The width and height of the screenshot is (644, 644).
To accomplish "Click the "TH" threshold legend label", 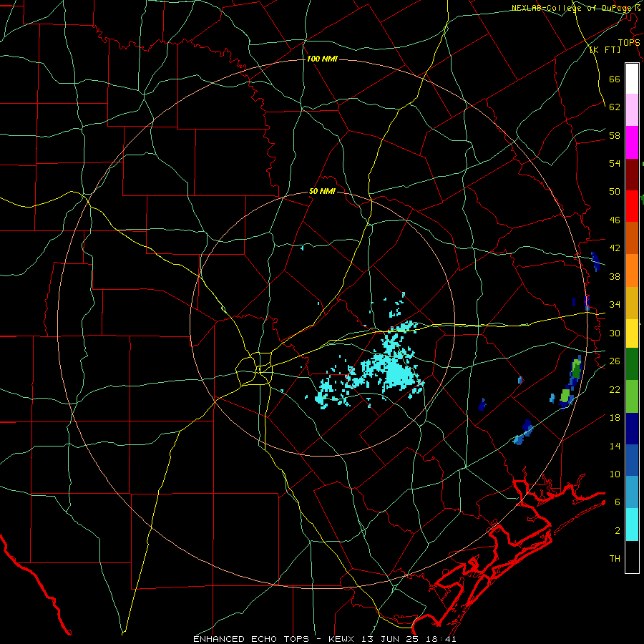I will point(615,559).
